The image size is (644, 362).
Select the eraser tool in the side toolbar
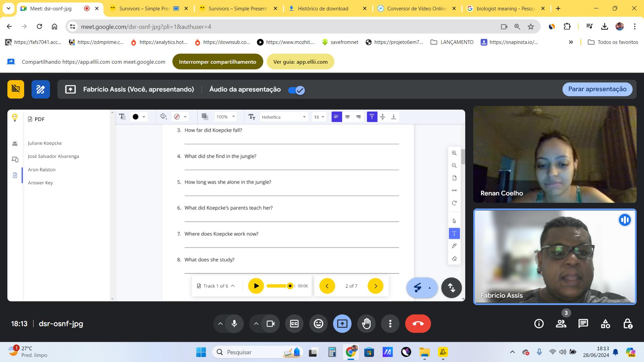454,259
